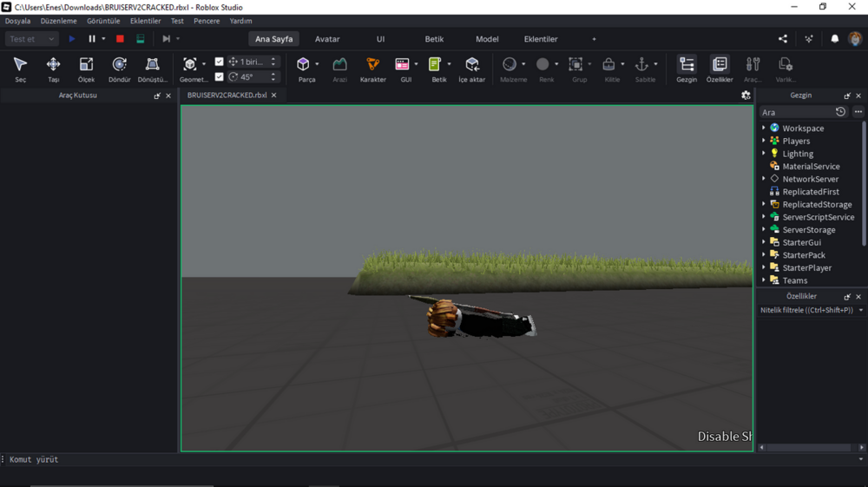Click the Nitelik filtrele property filter field

(x=806, y=311)
